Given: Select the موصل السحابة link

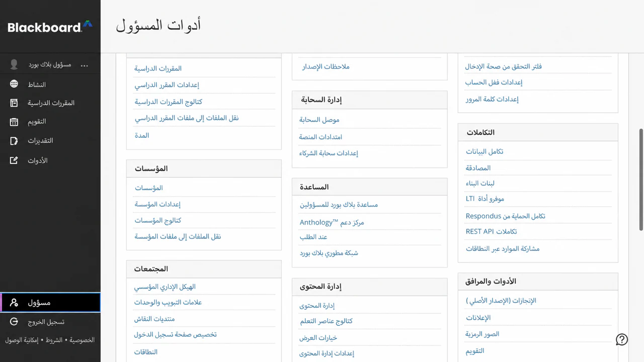Looking at the screenshot, I should click(x=319, y=120).
